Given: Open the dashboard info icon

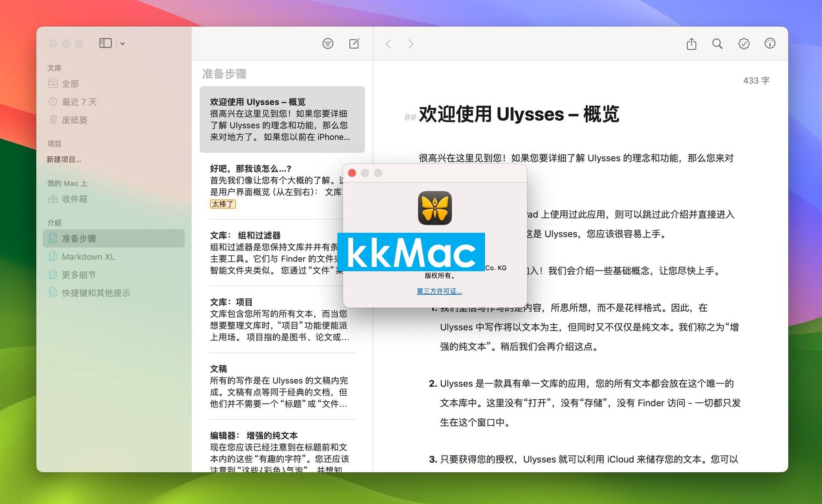Looking at the screenshot, I should click(x=770, y=43).
